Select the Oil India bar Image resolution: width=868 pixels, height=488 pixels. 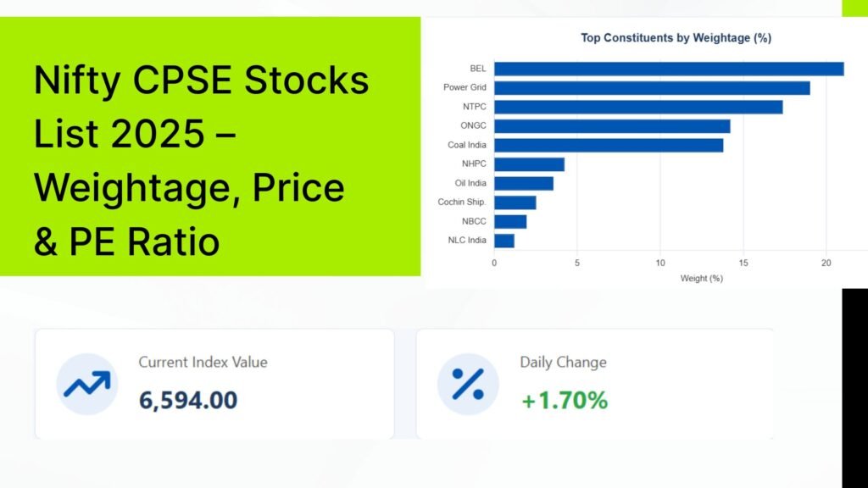(524, 183)
